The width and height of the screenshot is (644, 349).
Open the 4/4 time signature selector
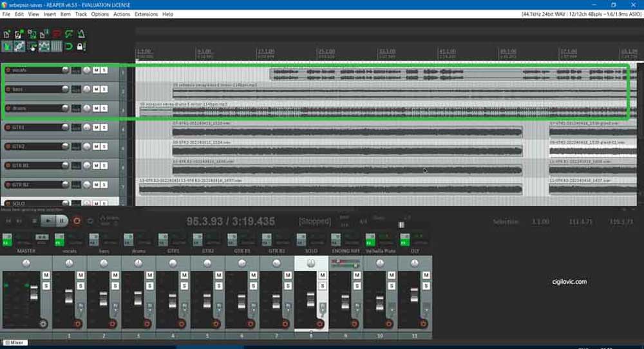363,222
